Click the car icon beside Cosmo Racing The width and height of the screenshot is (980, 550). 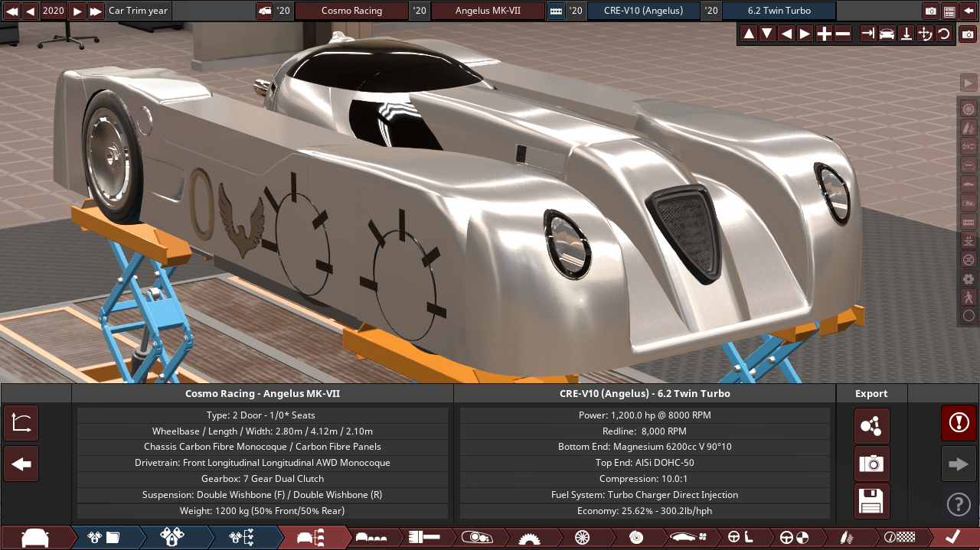point(264,11)
